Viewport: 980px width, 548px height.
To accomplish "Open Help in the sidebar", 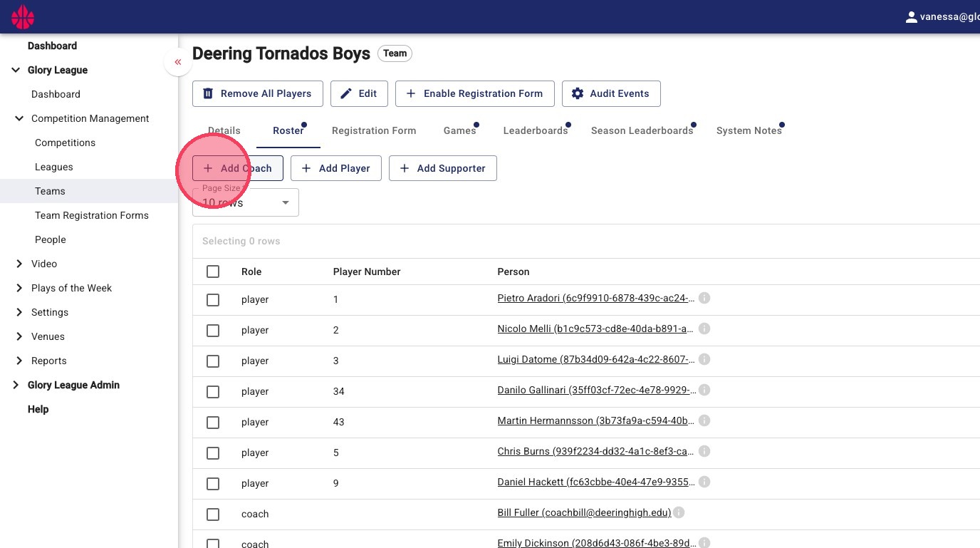I will point(38,409).
